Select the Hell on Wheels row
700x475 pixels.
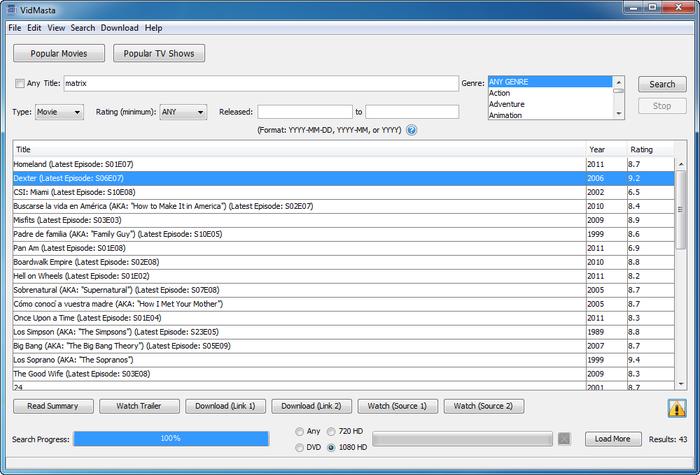(344, 276)
